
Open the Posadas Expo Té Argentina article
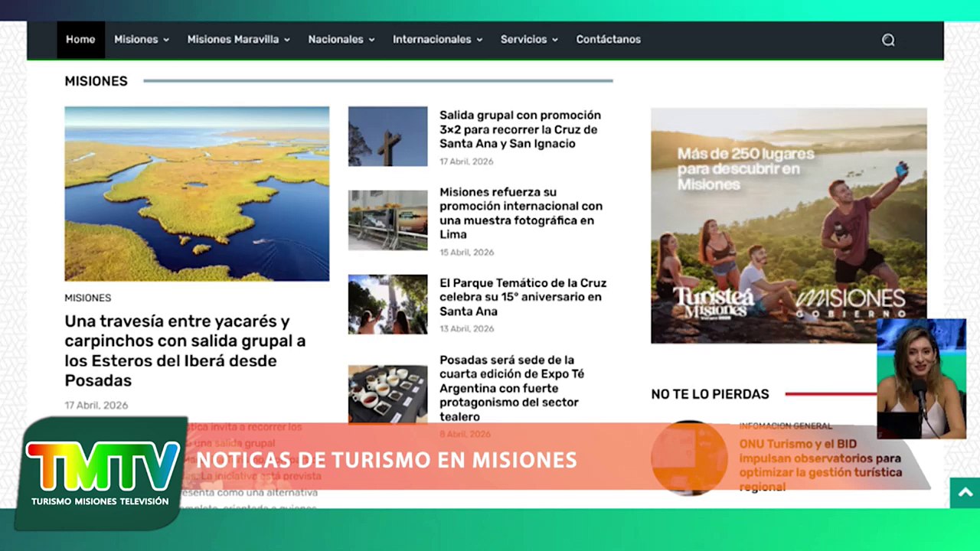pyautogui.click(x=512, y=388)
